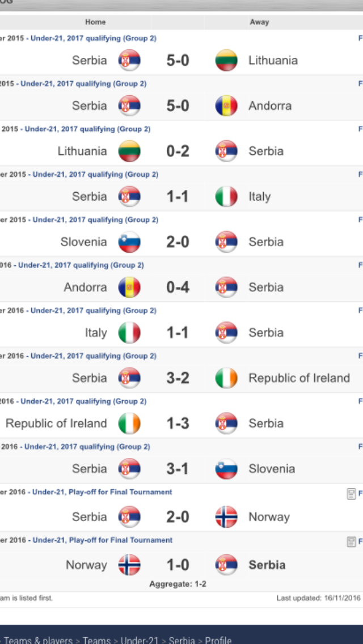Open match report icon for Norway 1-0 Serbia
The height and width of the screenshot is (644, 363).
tap(351, 541)
